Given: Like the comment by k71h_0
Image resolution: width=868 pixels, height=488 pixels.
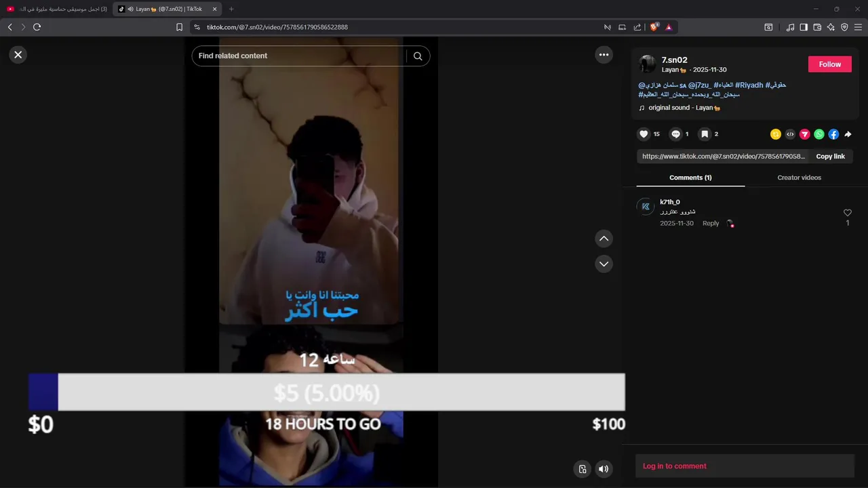Looking at the screenshot, I should (847, 213).
